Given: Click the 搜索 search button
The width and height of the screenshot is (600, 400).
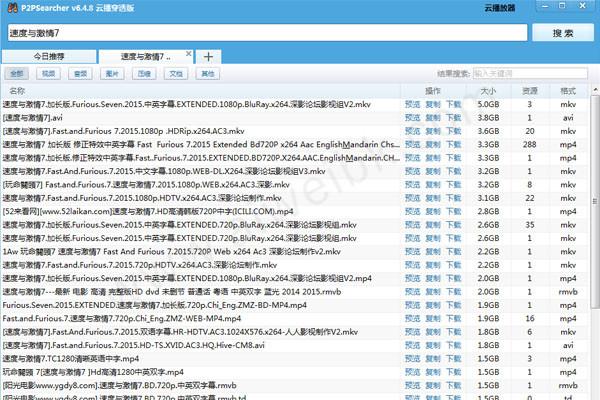Looking at the screenshot, I should coord(563,33).
